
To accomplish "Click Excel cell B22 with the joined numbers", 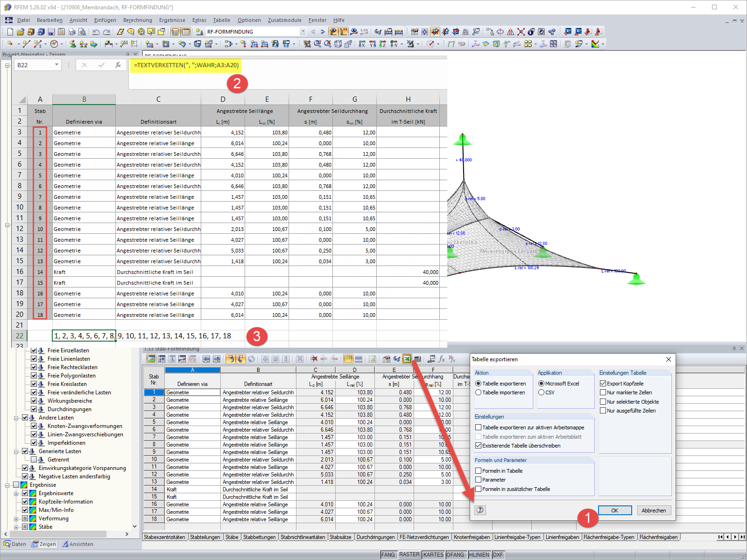I will click(84, 336).
